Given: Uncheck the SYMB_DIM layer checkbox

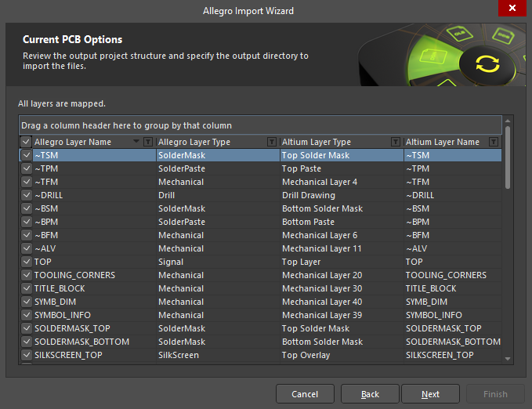Looking at the screenshot, I should [x=27, y=302].
